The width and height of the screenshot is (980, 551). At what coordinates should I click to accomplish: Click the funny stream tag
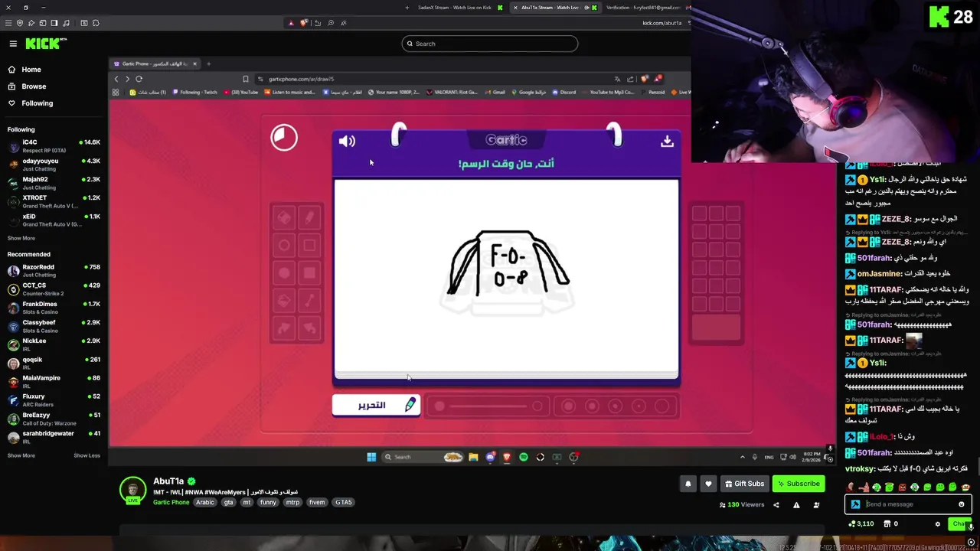click(268, 503)
